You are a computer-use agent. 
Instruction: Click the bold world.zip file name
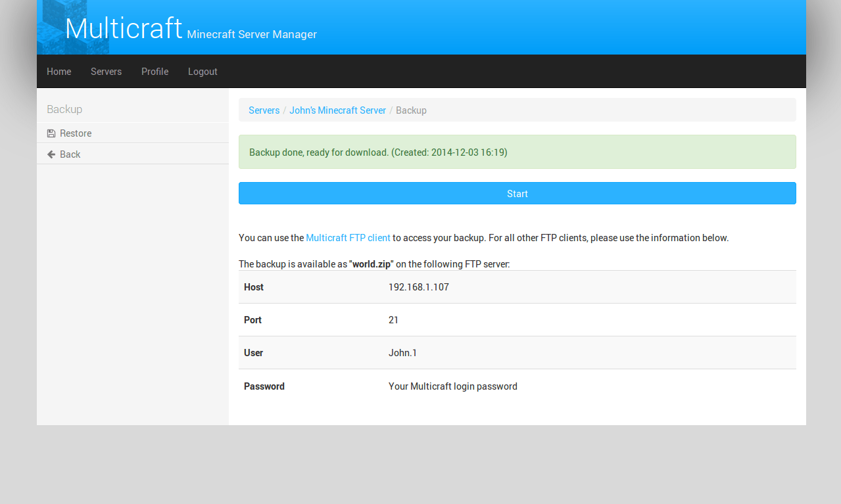pos(372,264)
